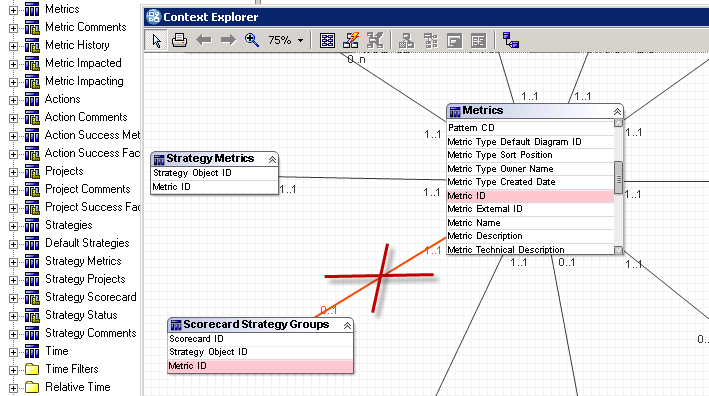
Task: Select Metric Name field in Metrics table
Action: click(x=530, y=223)
